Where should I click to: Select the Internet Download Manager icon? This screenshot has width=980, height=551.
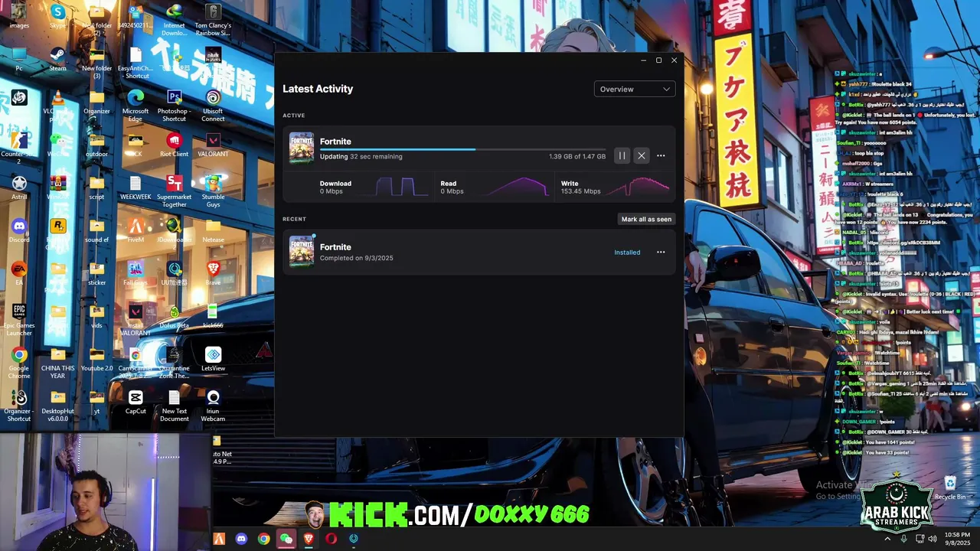click(x=174, y=19)
